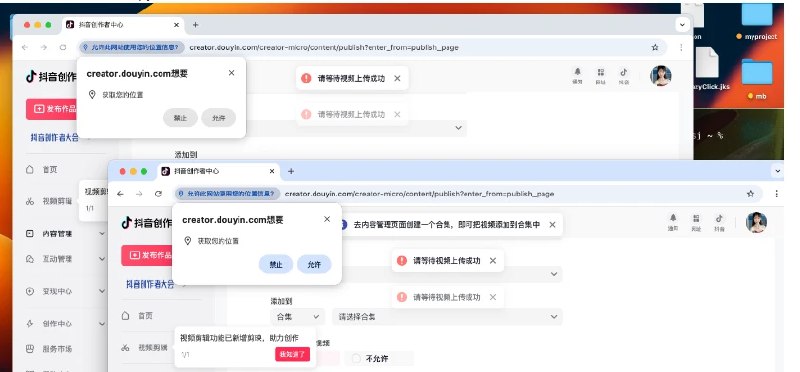
Task: Open Chrome menu dots in front window
Action: coord(776,194)
